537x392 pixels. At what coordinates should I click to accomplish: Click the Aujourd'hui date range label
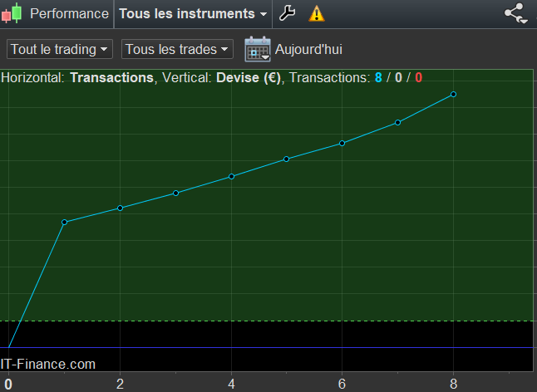coord(308,49)
